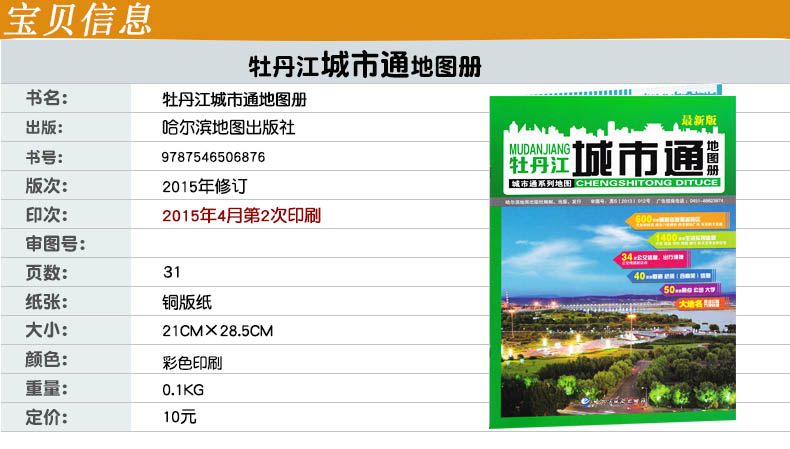Click the 印次: label
790x449 pixels.
point(46,215)
